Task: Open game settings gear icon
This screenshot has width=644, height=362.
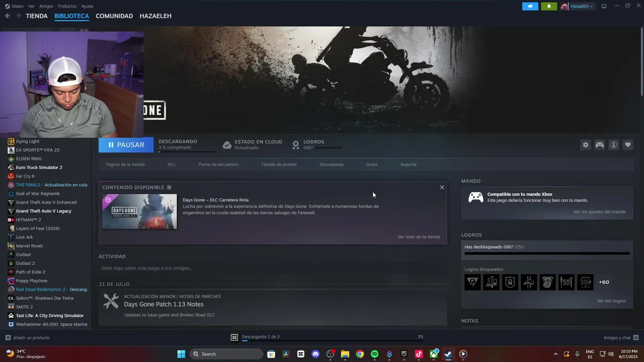Action: (585, 145)
